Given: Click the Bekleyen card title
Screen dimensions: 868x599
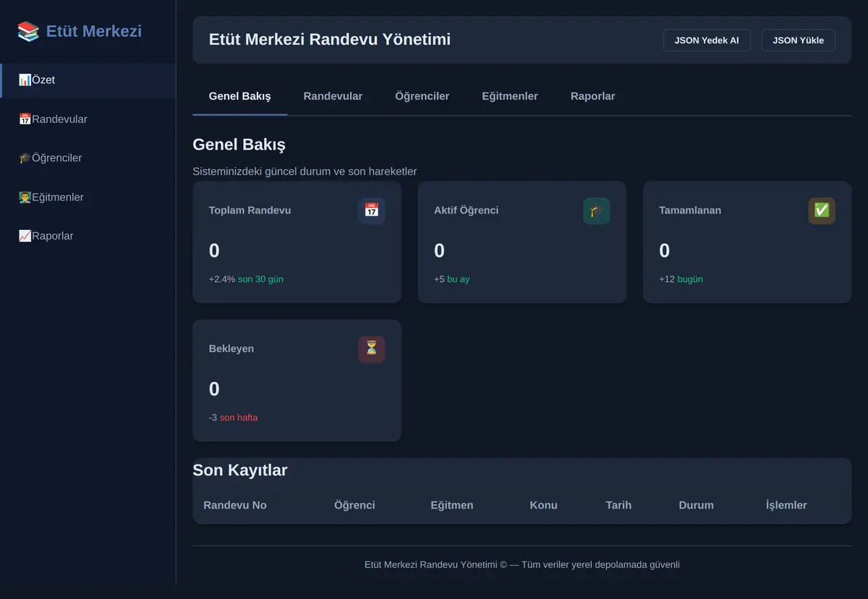Looking at the screenshot, I should point(231,349).
